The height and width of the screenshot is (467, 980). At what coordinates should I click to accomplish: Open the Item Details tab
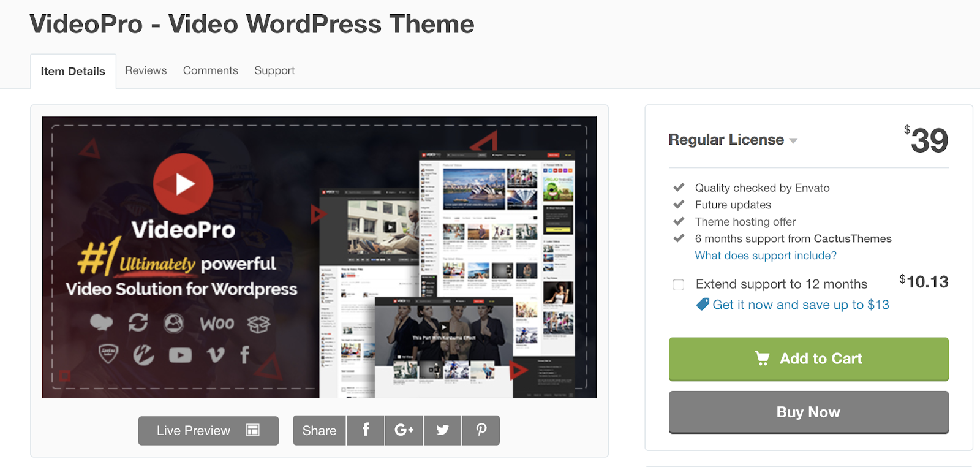73,71
